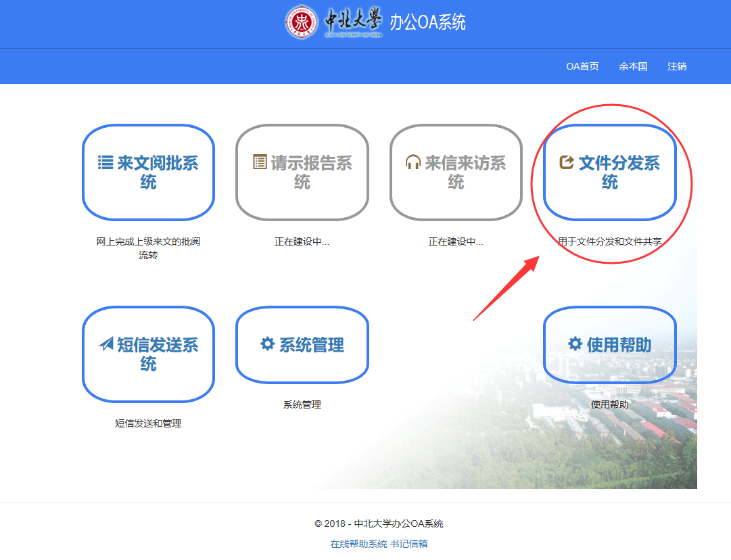
Task: Click the document icon on 请示报告系统
Action: [260, 163]
